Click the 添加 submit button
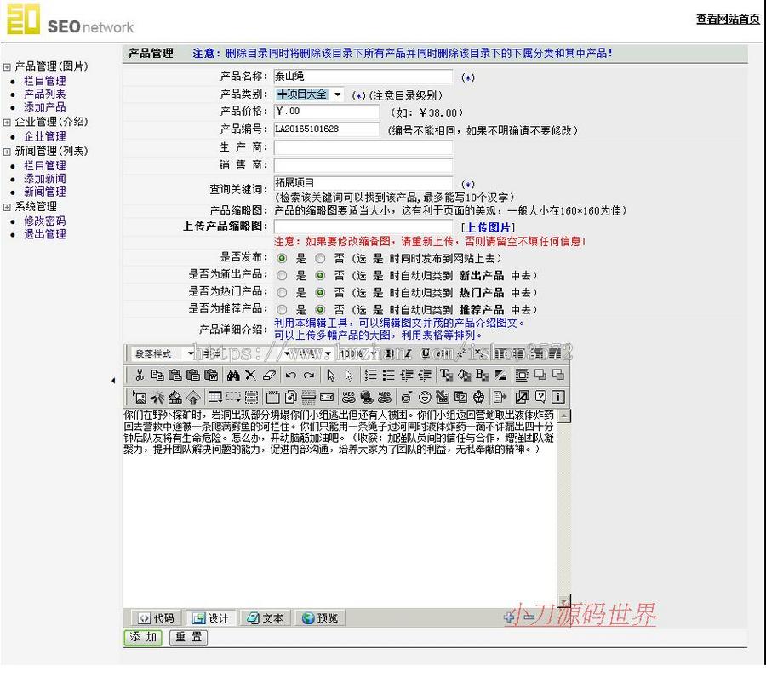The image size is (766, 700). pyautogui.click(x=143, y=637)
